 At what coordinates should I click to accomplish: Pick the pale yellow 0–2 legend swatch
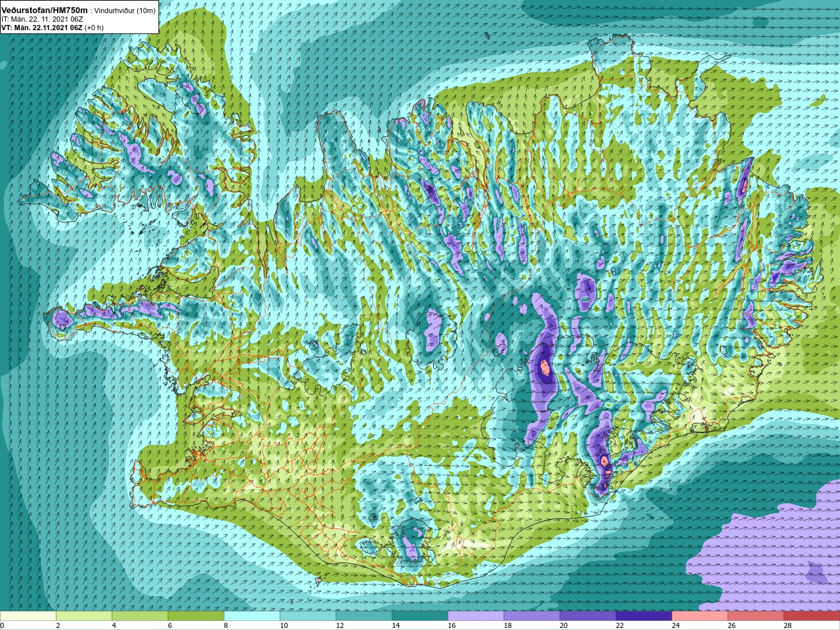point(28,616)
